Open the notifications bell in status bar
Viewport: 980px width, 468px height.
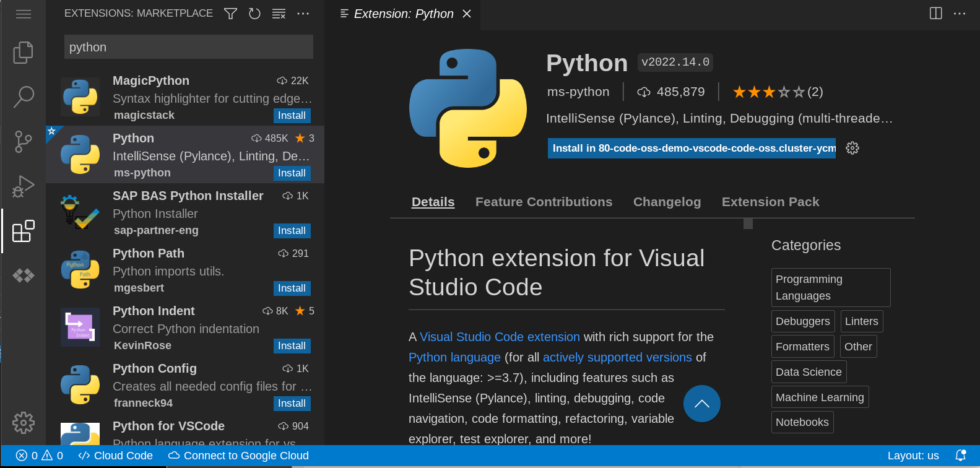(960, 456)
